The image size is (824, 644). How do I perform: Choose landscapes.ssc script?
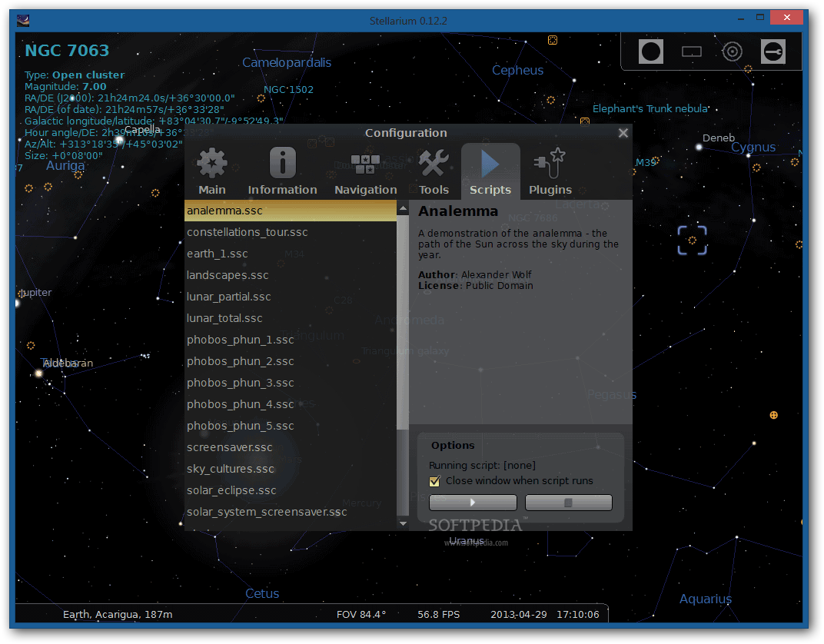(291, 275)
